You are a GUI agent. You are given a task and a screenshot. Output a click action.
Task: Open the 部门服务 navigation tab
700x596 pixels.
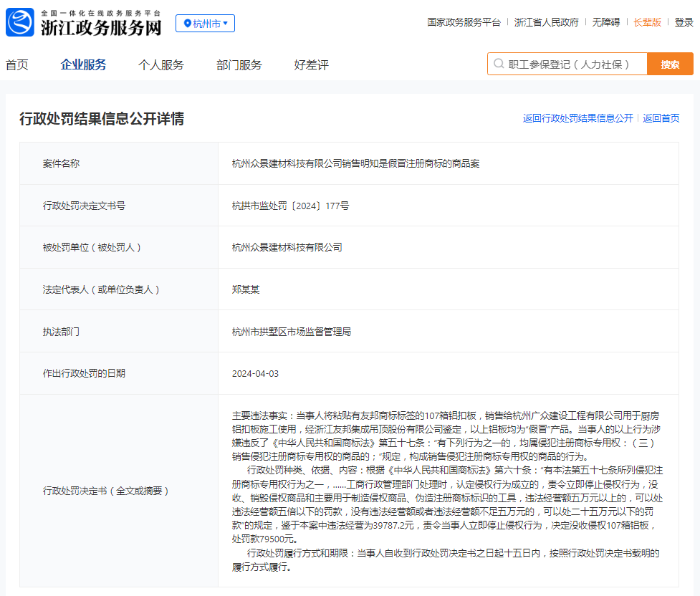[239, 64]
